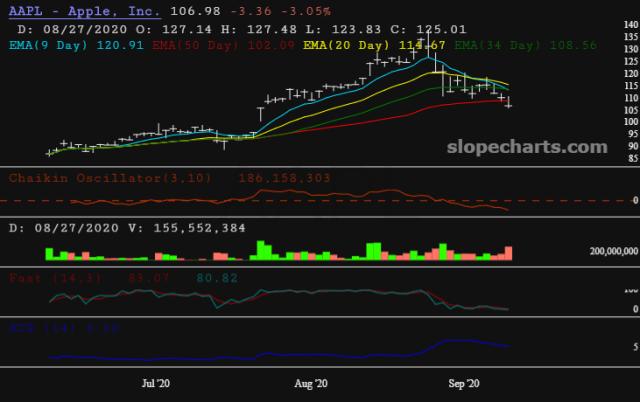
Task: Click the L: 123.83 low price readout
Action: point(344,29)
